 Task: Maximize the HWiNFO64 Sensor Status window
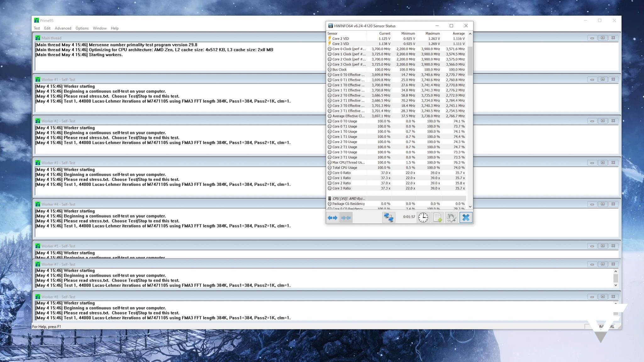pos(451,26)
